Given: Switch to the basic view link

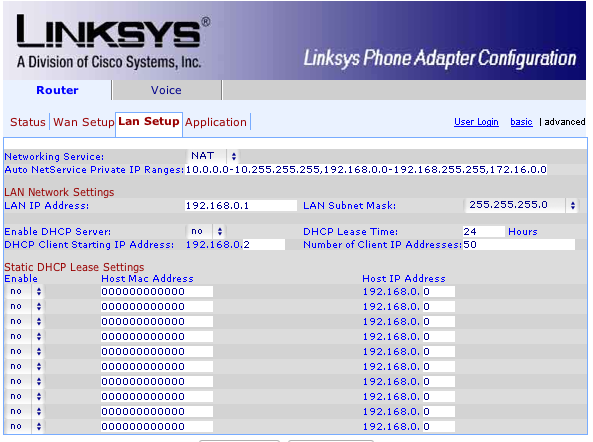Looking at the screenshot, I should 521,122.
